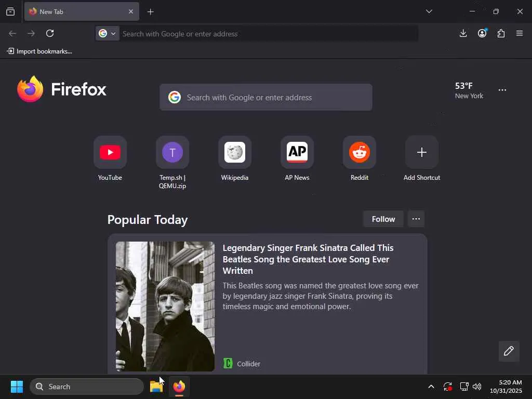
Task: Click the Collider source label
Action: pyautogui.click(x=249, y=364)
